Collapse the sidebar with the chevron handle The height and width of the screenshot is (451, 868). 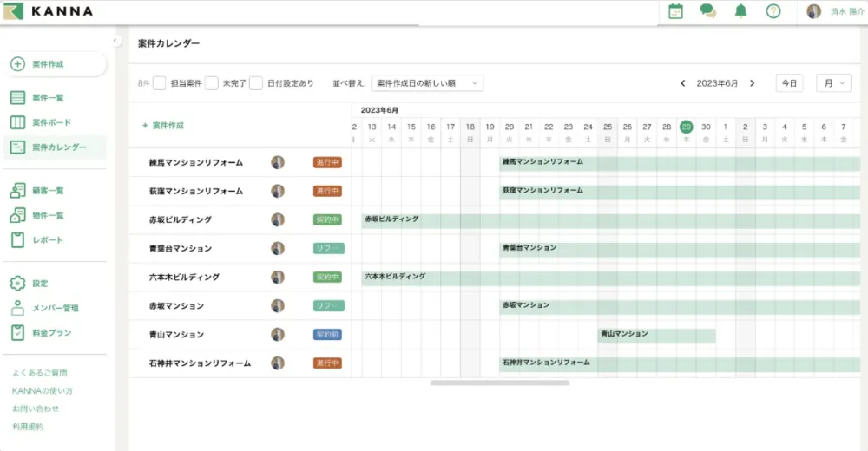115,41
